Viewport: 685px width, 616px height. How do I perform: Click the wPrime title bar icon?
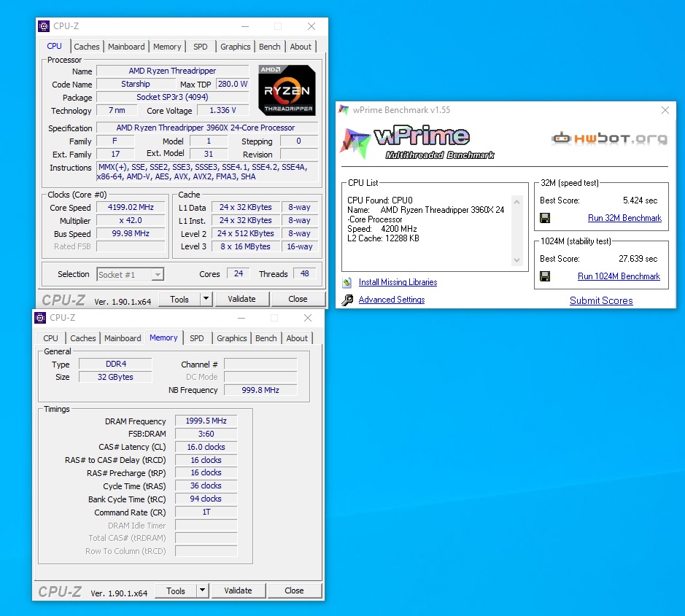tap(344, 110)
